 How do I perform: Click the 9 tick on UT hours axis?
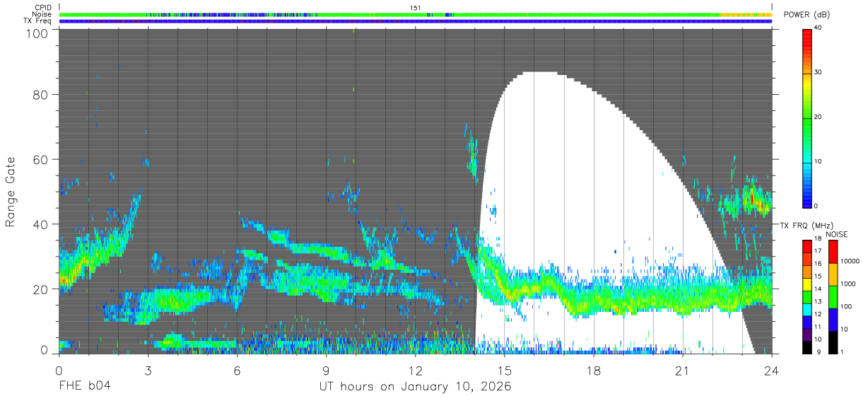(x=326, y=370)
